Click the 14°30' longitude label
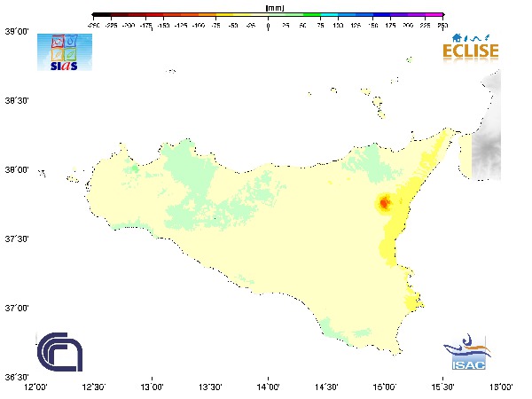Screen dimensions: 532x399 click(326, 387)
